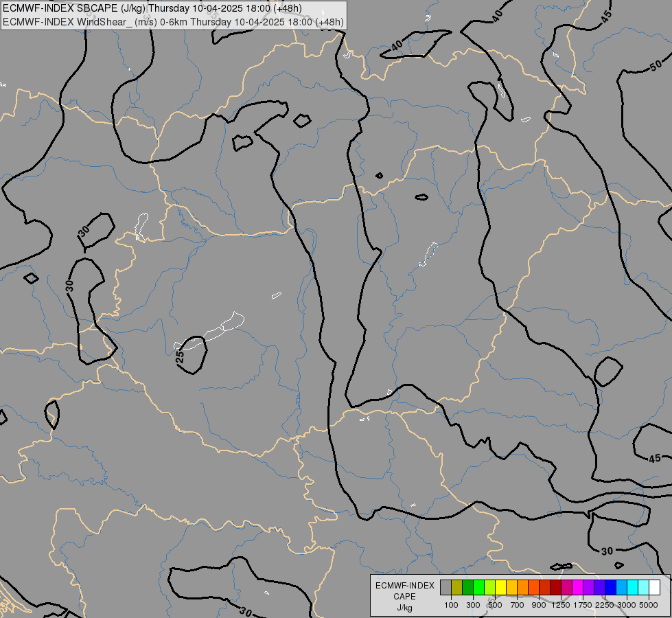Click the 25 wind shear contour label
672x618 pixels.
click(x=180, y=356)
